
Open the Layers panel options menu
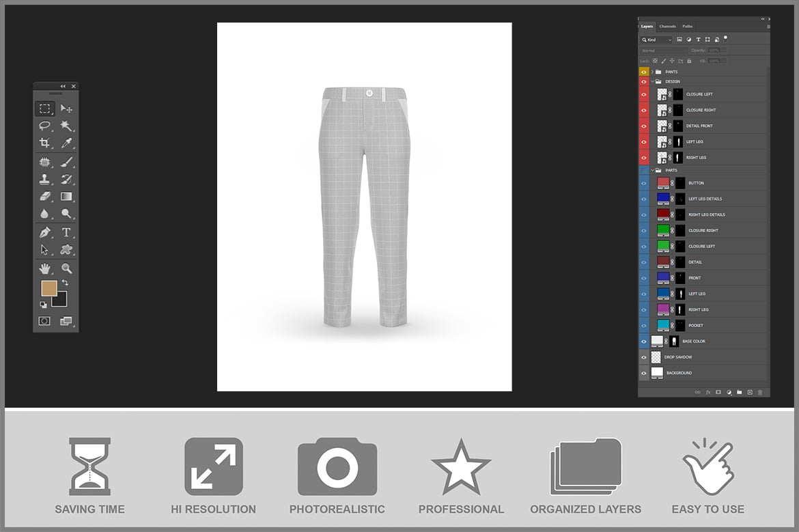(768, 27)
